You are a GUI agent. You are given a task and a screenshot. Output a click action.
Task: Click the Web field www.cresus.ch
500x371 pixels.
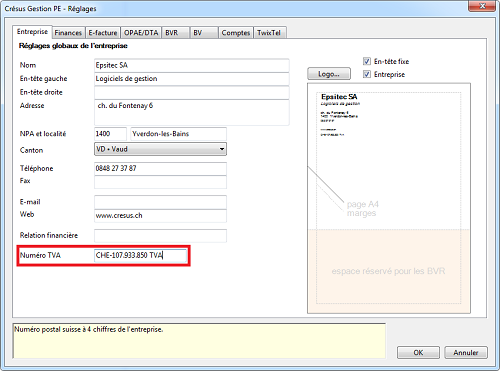tap(160, 216)
